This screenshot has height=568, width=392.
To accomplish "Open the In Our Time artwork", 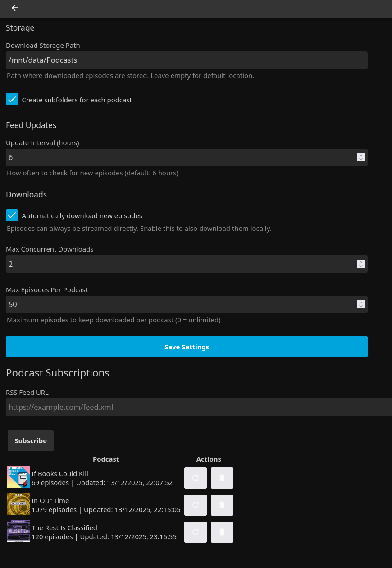I will point(18,504).
